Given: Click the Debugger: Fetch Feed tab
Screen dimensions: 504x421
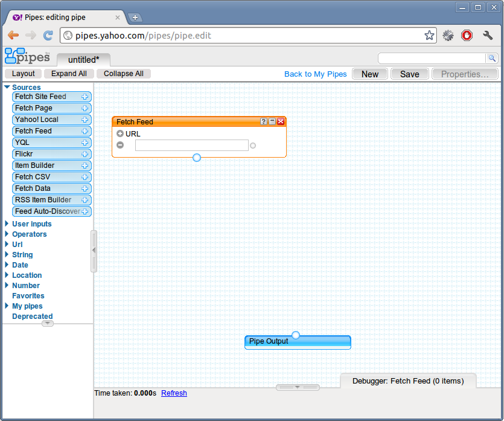Looking at the screenshot, I should 408,381.
